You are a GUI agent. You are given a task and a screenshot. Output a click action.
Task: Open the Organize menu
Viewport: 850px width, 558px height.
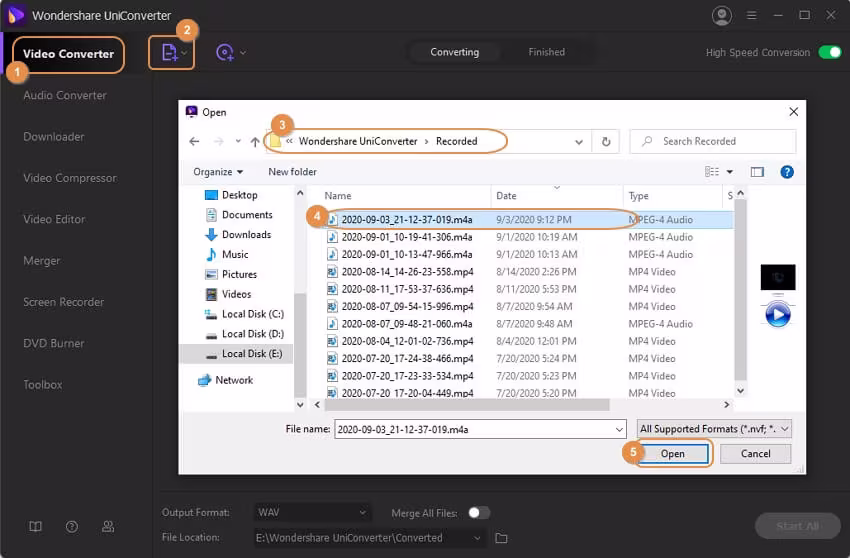pos(218,172)
